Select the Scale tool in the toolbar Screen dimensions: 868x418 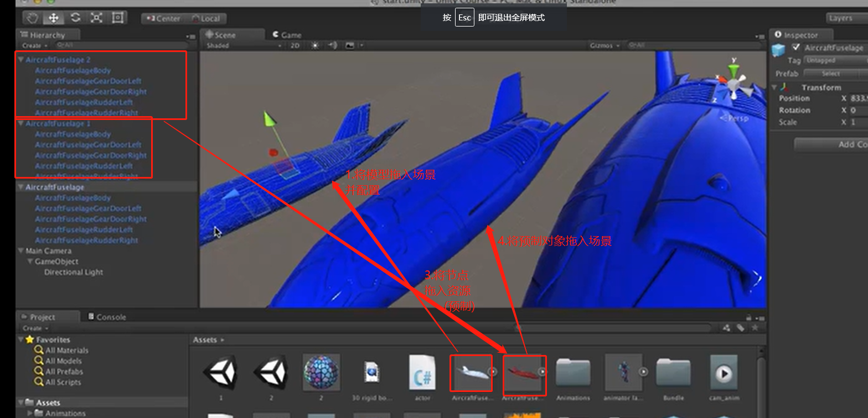(x=96, y=18)
